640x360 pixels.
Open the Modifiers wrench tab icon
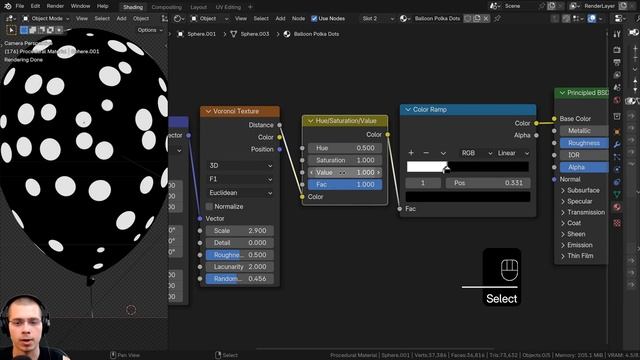[617, 144]
